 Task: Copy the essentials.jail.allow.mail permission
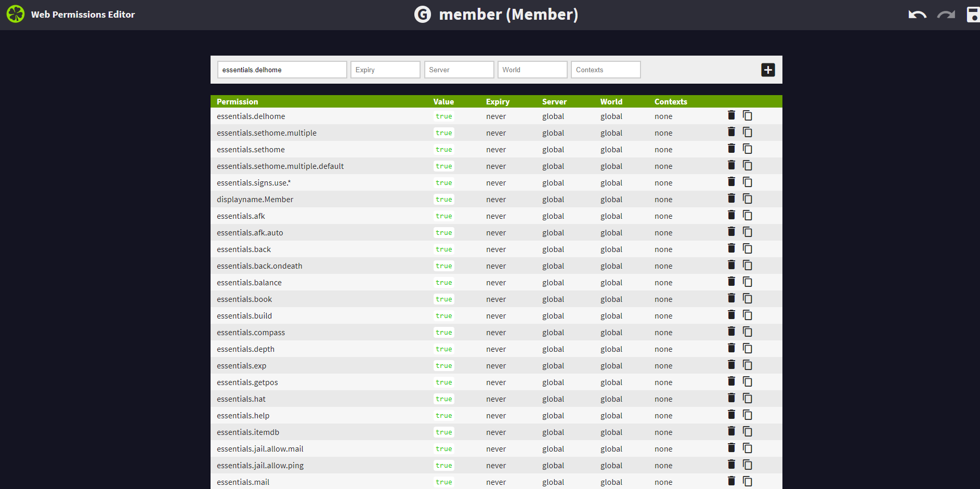pyautogui.click(x=748, y=448)
